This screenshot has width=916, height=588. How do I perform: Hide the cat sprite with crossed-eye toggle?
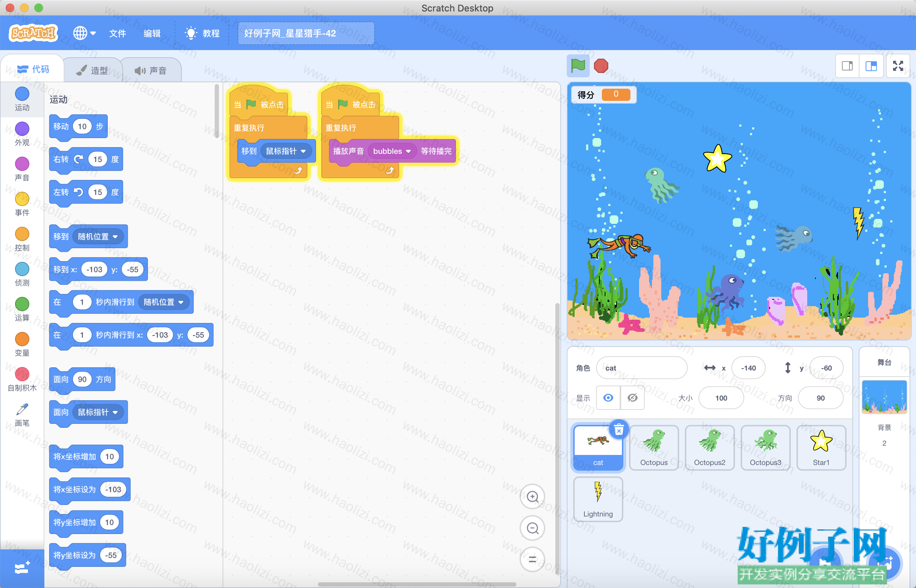click(633, 398)
